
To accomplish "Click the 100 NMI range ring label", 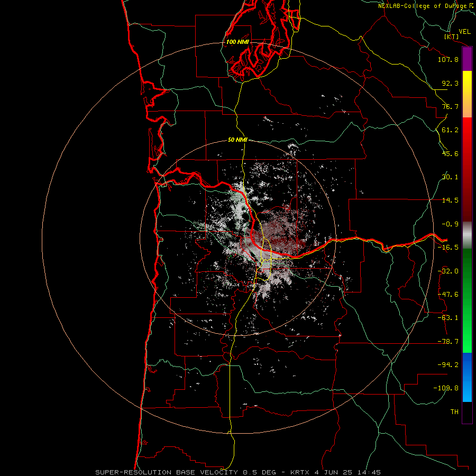I will point(237,42).
